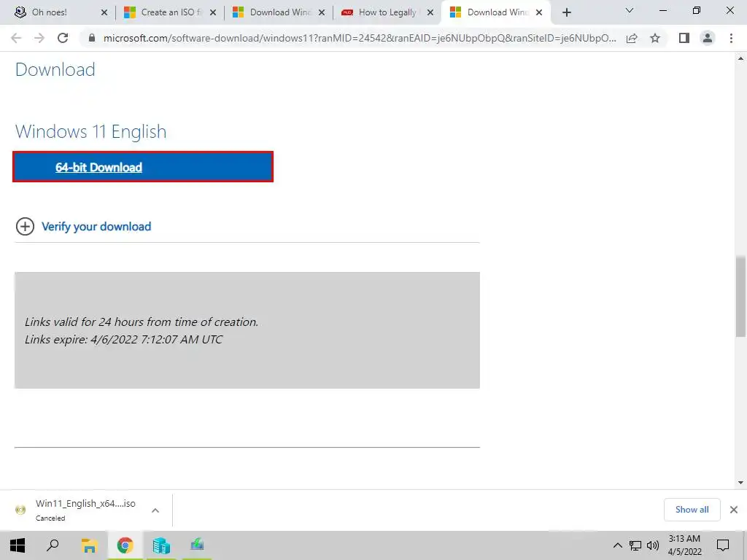Click Chrome taskbar icon
The width and height of the screenshot is (747, 560).
click(125, 545)
